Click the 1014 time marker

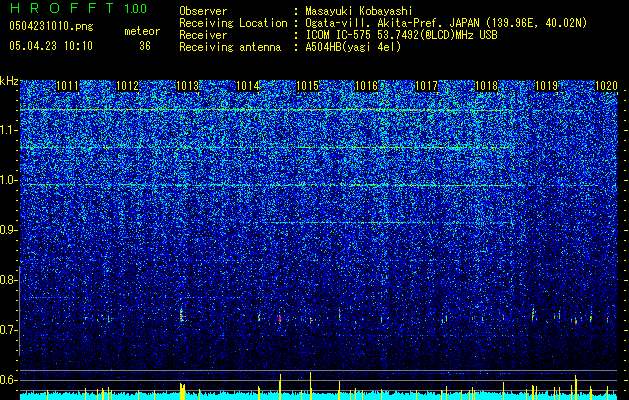click(248, 86)
